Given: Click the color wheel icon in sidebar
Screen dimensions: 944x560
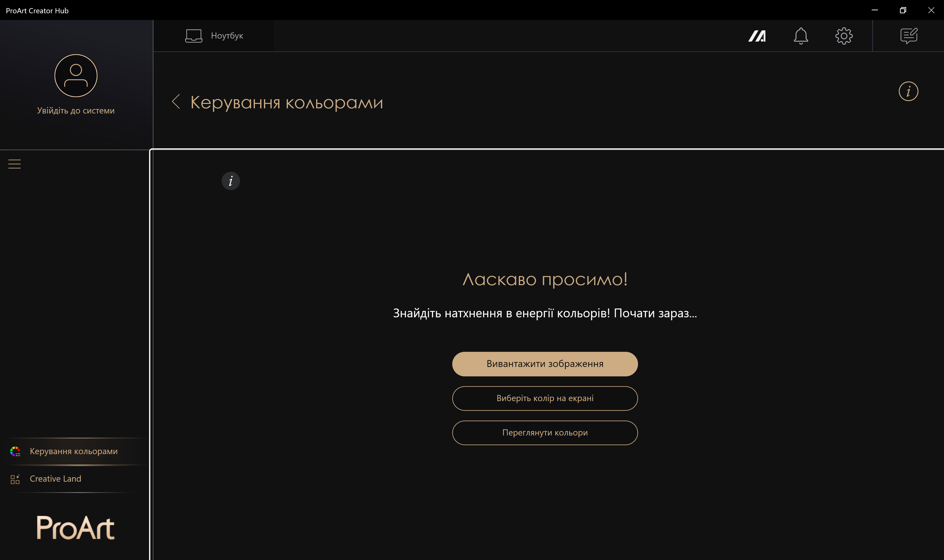Looking at the screenshot, I should 15,451.
